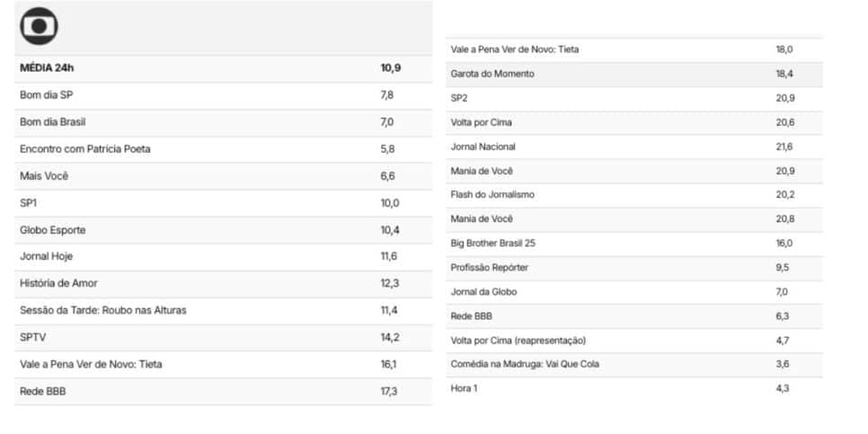Screen dimensions: 868x434
Task: Click the SP2 program entry
Action: pyautogui.click(x=633, y=98)
